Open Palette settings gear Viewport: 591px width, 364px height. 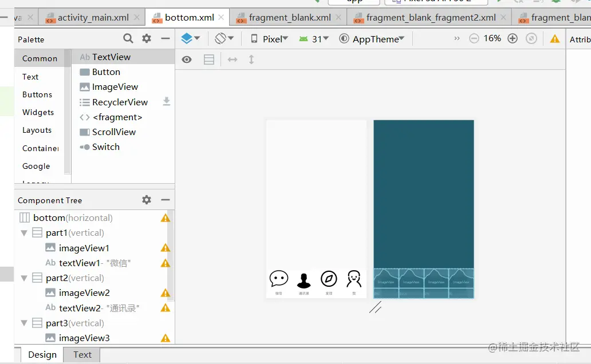[147, 38]
